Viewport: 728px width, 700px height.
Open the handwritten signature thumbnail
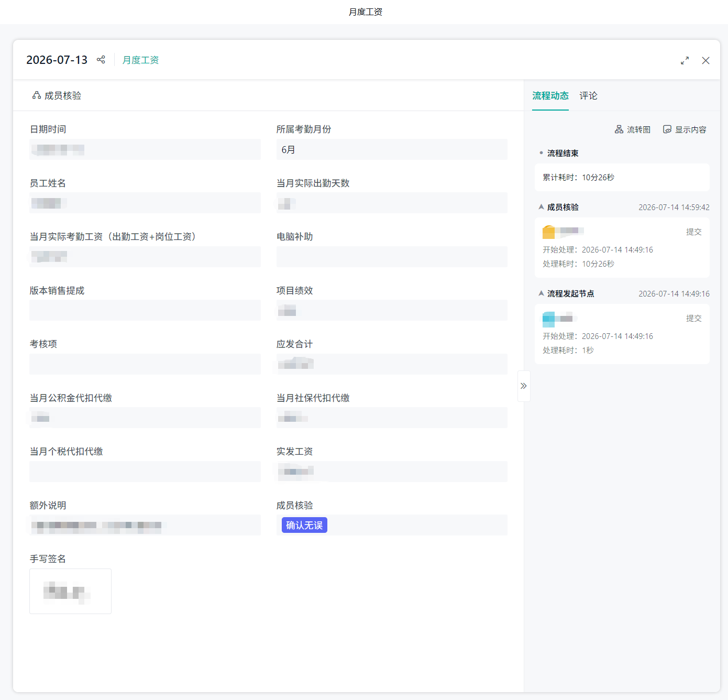click(70, 591)
